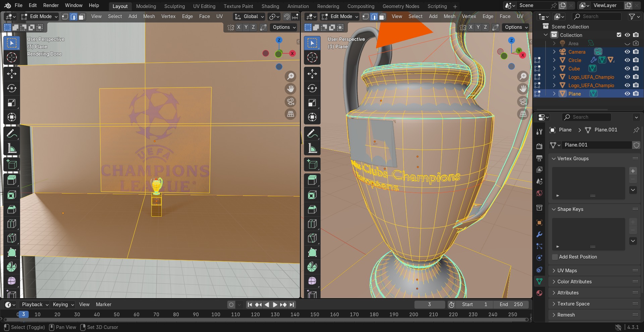This screenshot has height=332, width=644.
Task: Select the Scale tool in left viewport
Action: (x=12, y=103)
